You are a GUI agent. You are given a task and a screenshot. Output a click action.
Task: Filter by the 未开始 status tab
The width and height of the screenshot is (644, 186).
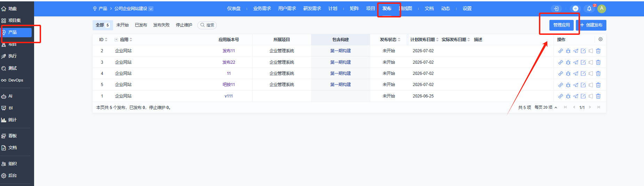[x=122, y=25]
